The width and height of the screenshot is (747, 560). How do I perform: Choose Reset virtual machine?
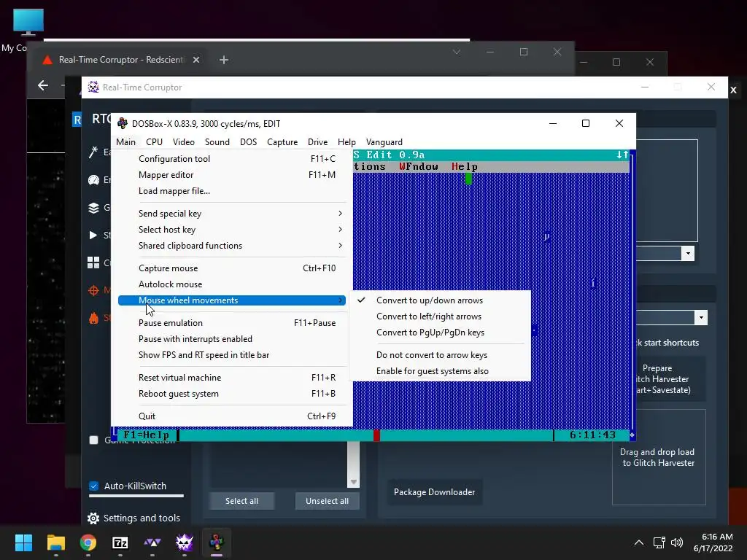click(232, 378)
